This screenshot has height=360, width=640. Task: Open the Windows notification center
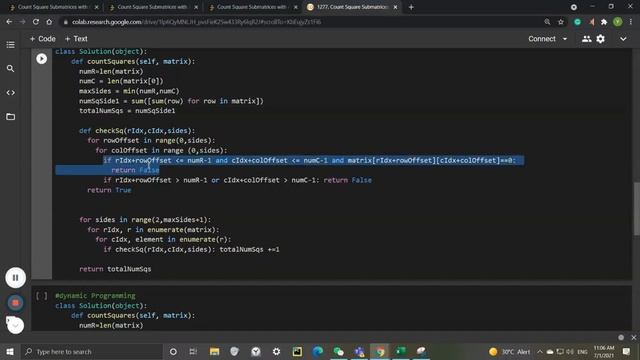click(626, 351)
